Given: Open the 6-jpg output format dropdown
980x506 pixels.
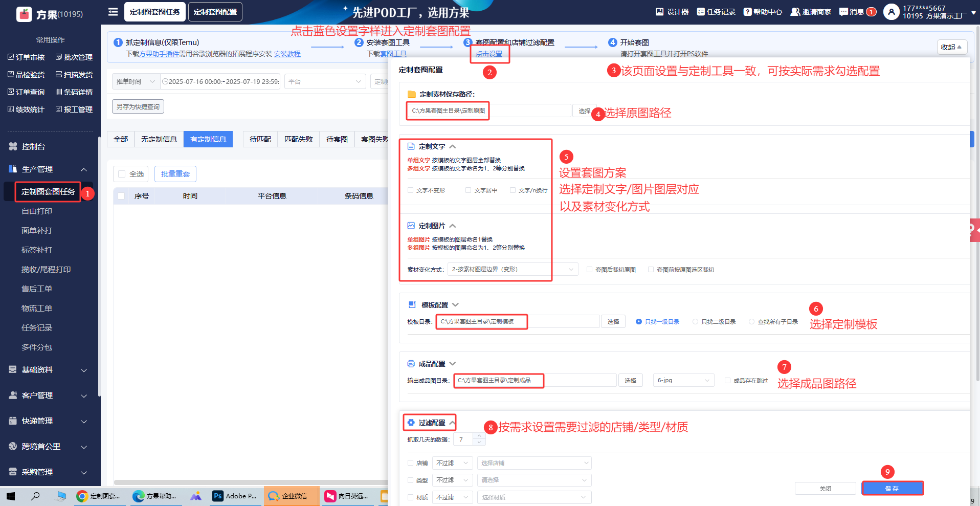Looking at the screenshot, I should tap(683, 380).
